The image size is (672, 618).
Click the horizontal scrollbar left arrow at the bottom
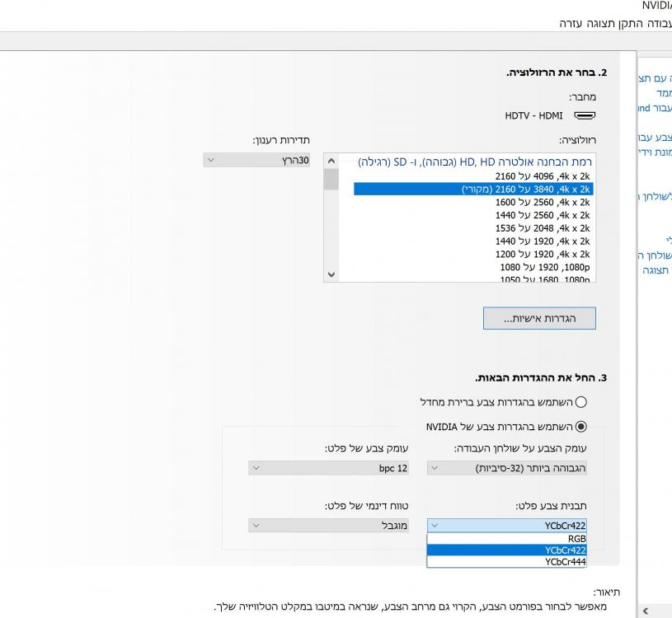(x=646, y=611)
